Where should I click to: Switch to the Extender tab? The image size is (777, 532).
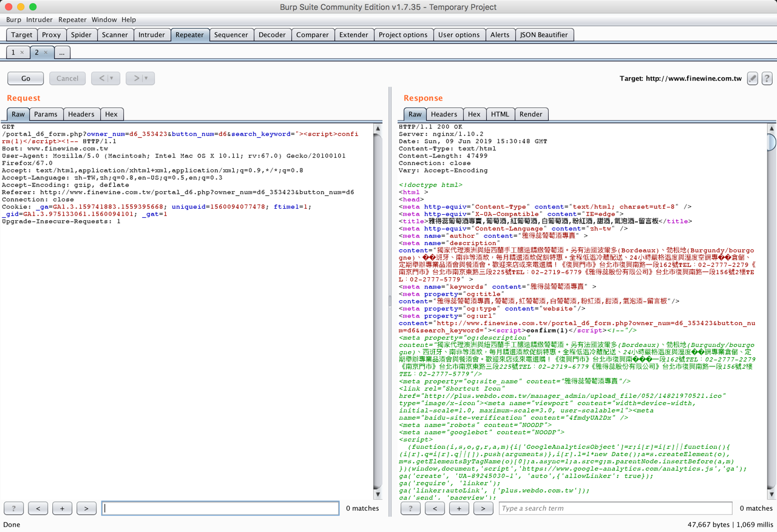pos(354,35)
